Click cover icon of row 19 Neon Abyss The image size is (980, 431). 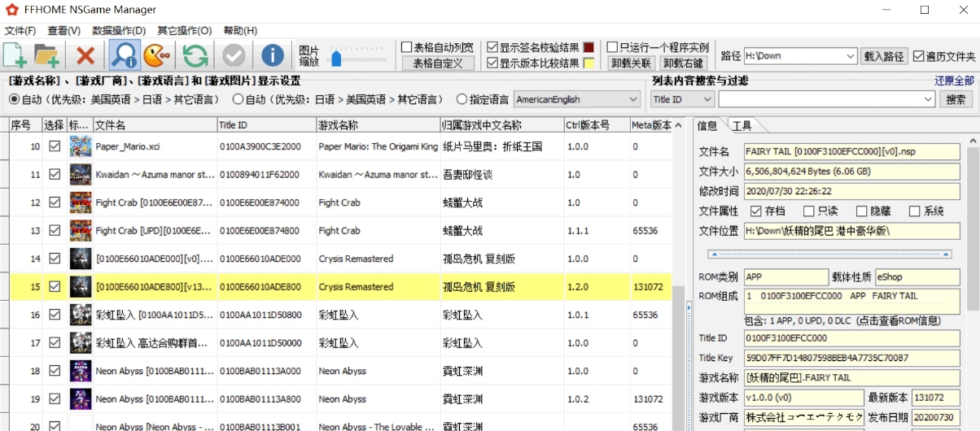pos(81,398)
